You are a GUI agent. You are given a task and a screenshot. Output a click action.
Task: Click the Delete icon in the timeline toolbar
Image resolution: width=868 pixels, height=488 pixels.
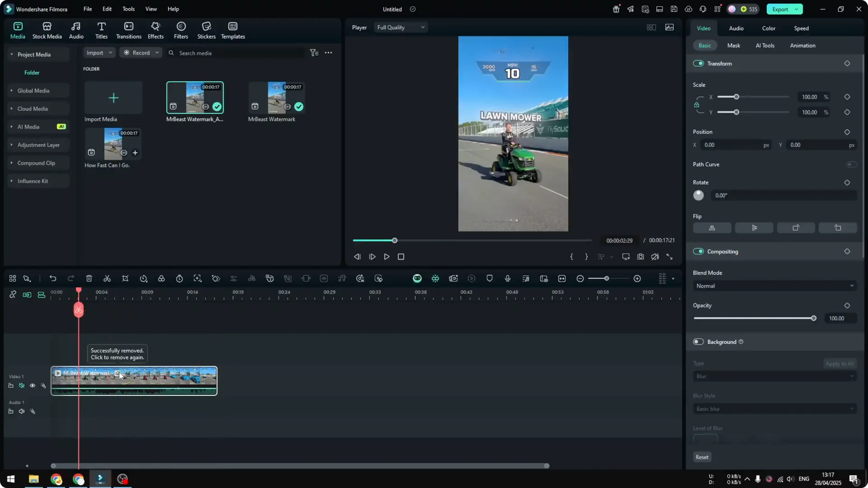click(x=89, y=278)
